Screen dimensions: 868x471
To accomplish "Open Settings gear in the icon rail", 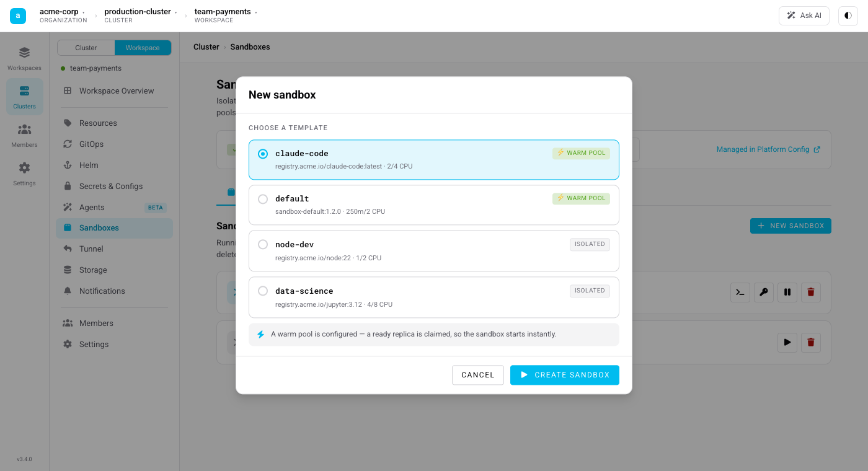I will (24, 174).
